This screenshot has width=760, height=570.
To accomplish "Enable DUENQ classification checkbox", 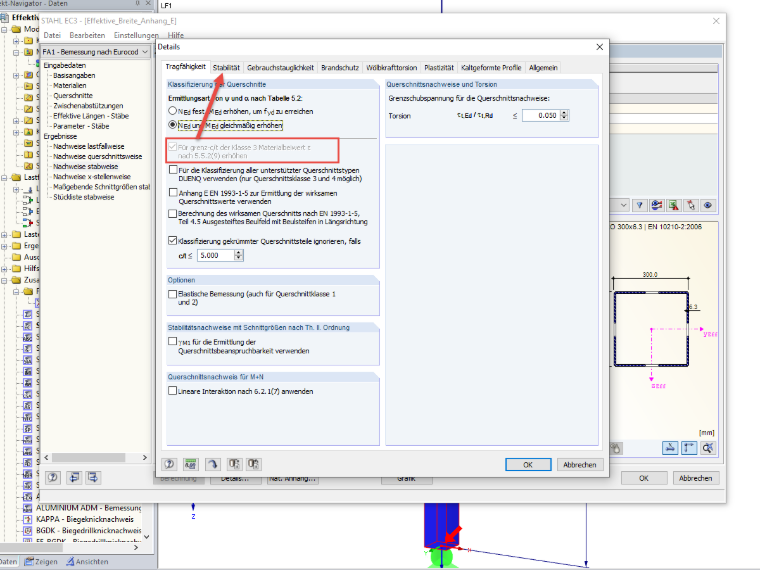I will (173, 170).
